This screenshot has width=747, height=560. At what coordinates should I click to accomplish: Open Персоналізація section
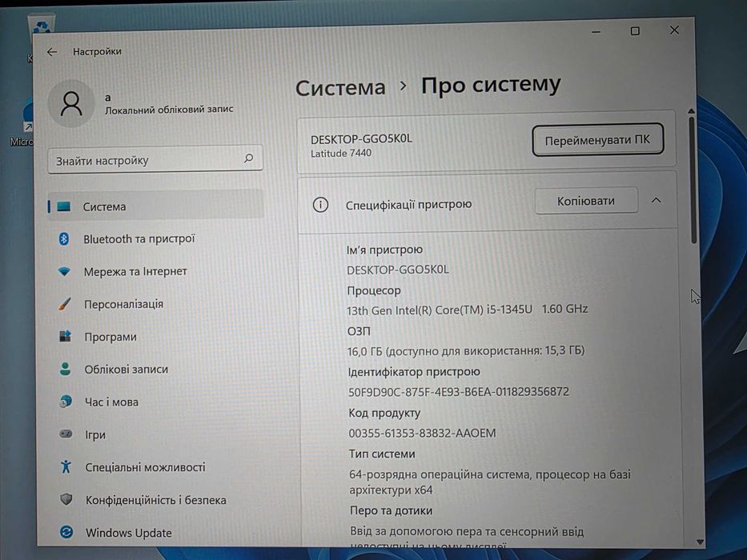156,304
